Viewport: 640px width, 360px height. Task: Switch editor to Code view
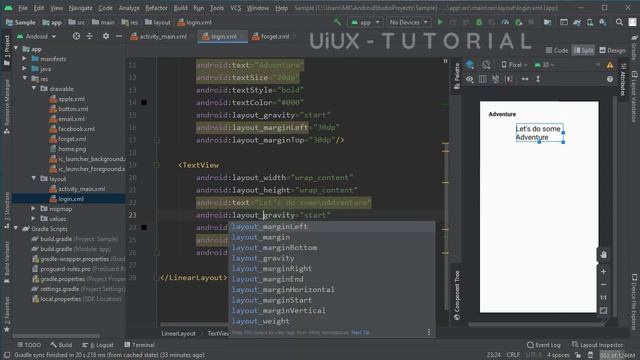click(x=557, y=50)
